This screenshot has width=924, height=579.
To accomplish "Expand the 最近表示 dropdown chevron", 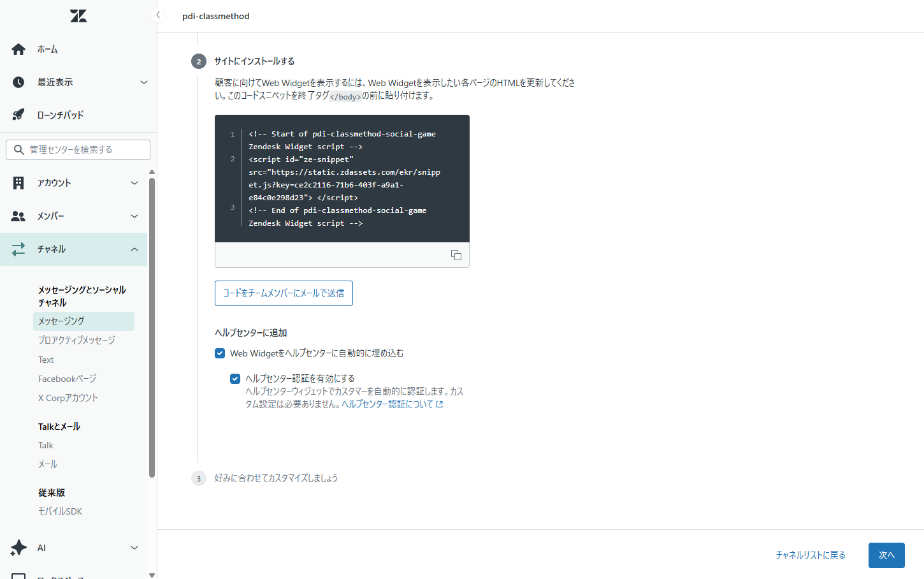I will (x=144, y=82).
